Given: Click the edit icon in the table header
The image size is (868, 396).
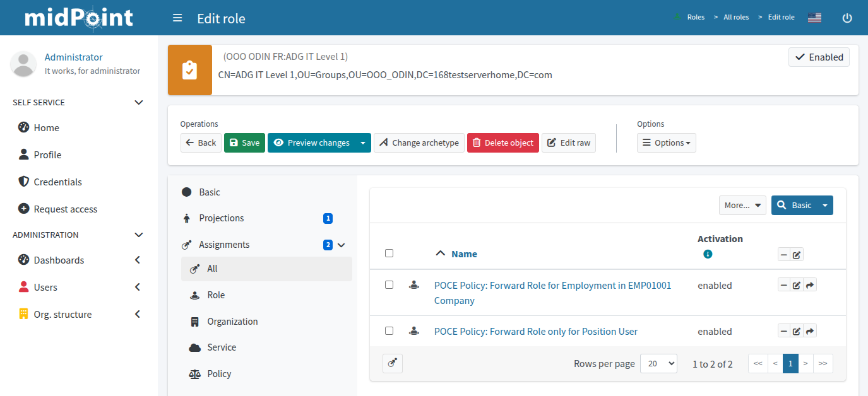Looking at the screenshot, I should [797, 255].
